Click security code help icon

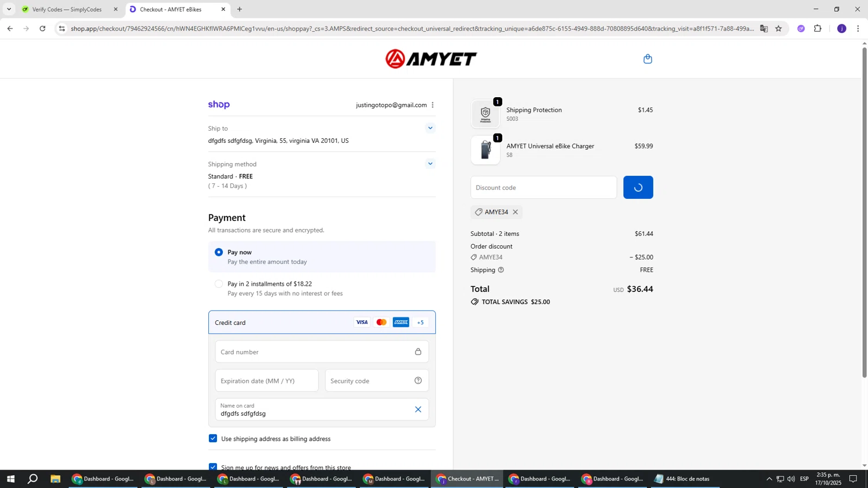[418, 380]
